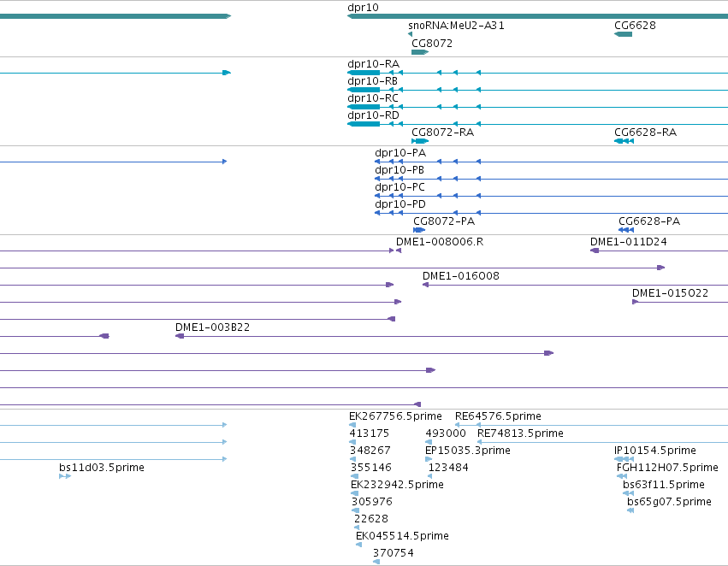This screenshot has width=728, height=566.
Task: Open EST EP15035.3prime
Action: click(x=468, y=451)
